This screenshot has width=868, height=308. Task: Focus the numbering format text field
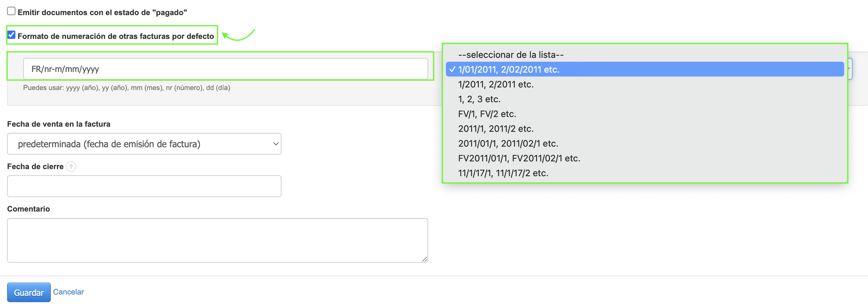[225, 69]
